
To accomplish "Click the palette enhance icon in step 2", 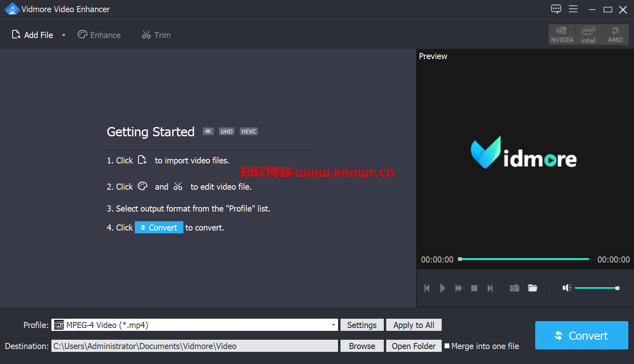I will (143, 186).
